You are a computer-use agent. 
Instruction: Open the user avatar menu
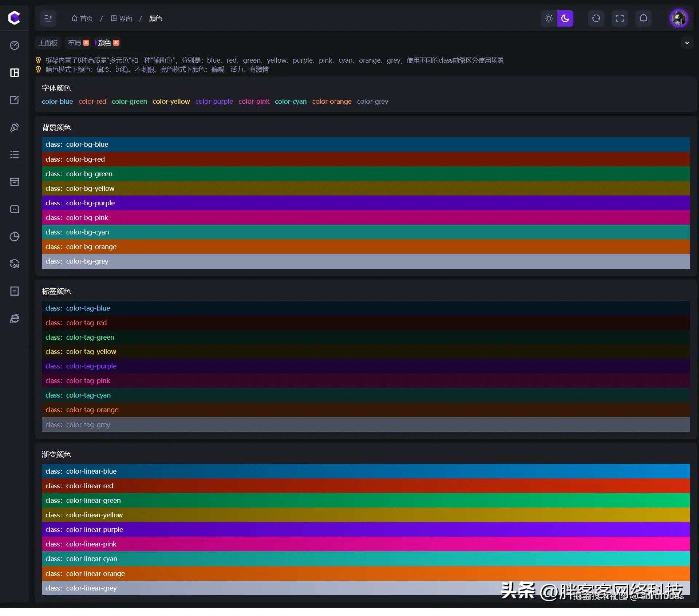(679, 18)
